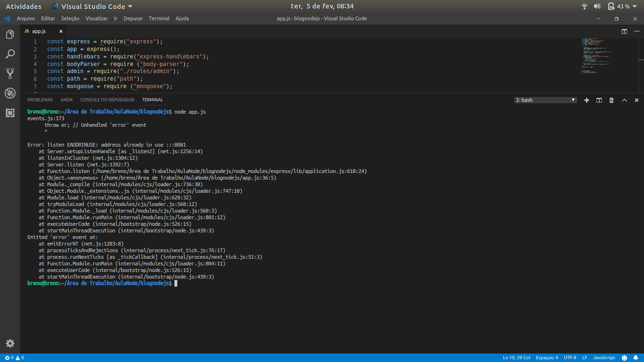Click line with require express-handlebars

128,57
